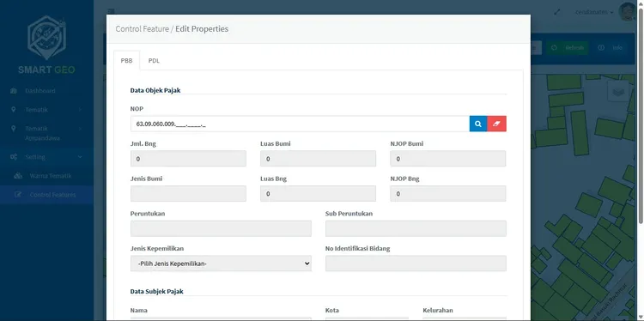Switch to the PDL tab
Screen dimensions: 644x321
pyautogui.click(x=154, y=61)
